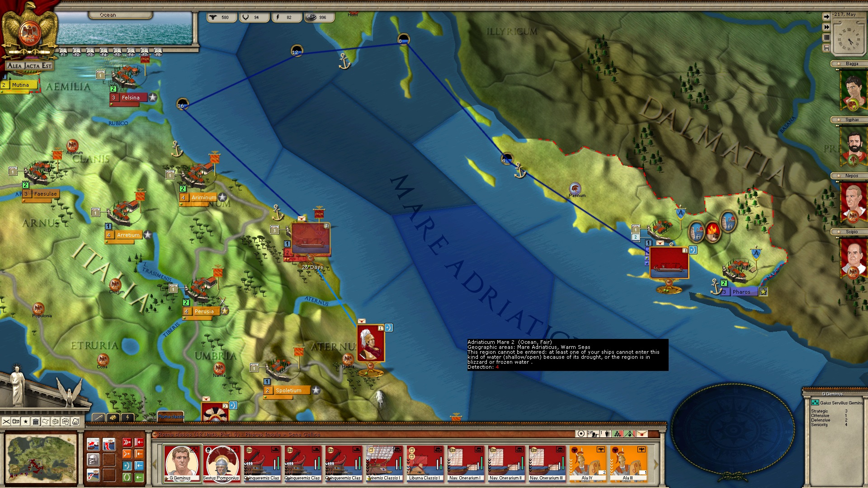
Task: Click the Felsina city nameplate
Action: (129, 98)
